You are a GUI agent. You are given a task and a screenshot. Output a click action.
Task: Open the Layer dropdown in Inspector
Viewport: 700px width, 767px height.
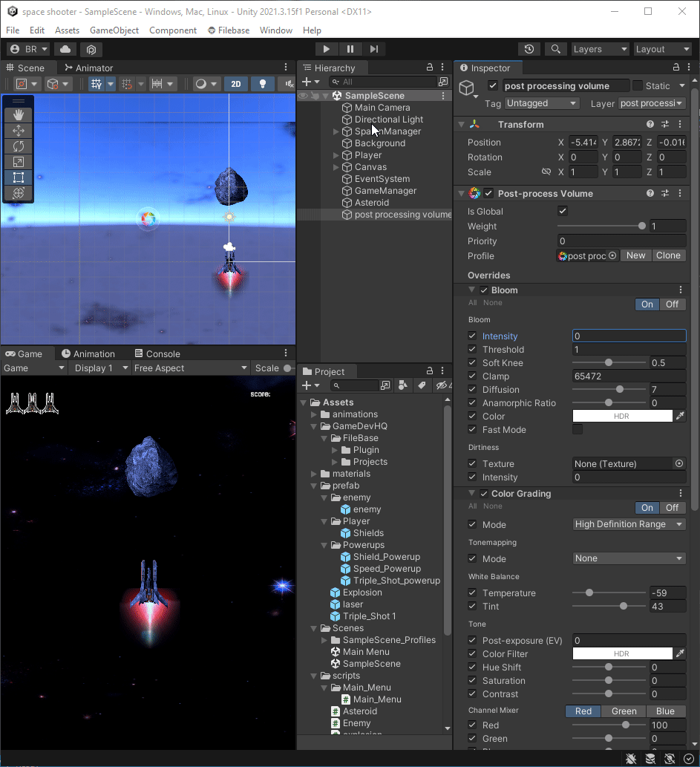click(652, 103)
